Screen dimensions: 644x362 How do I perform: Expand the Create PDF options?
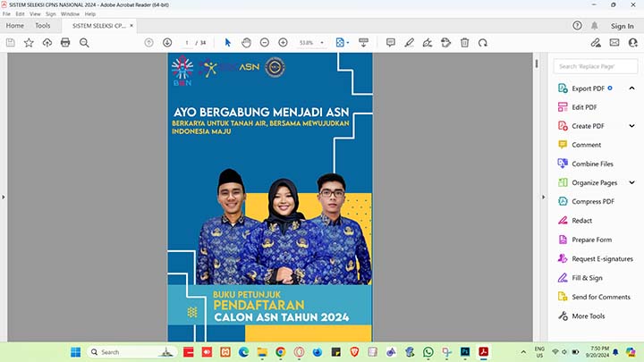click(x=632, y=126)
